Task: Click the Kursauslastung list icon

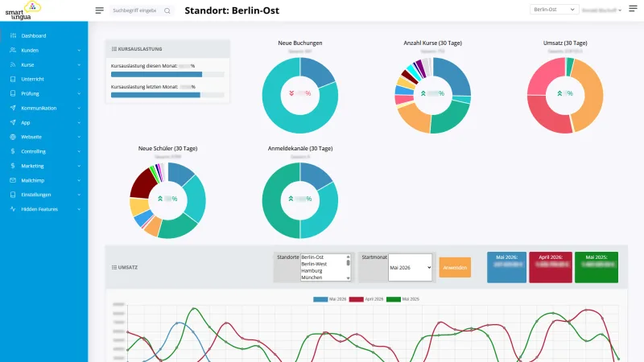Action: (114, 49)
